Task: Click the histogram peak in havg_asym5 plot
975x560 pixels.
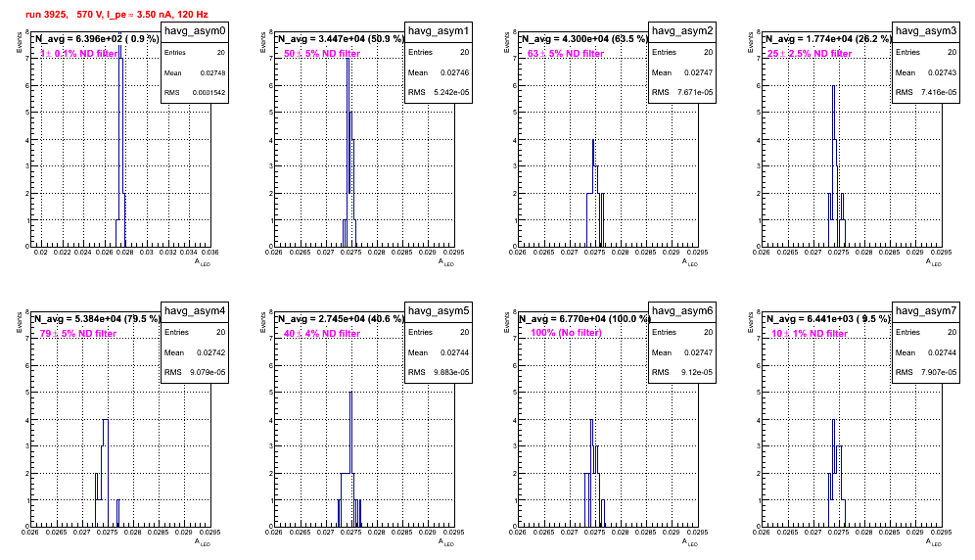Action: pos(350,392)
